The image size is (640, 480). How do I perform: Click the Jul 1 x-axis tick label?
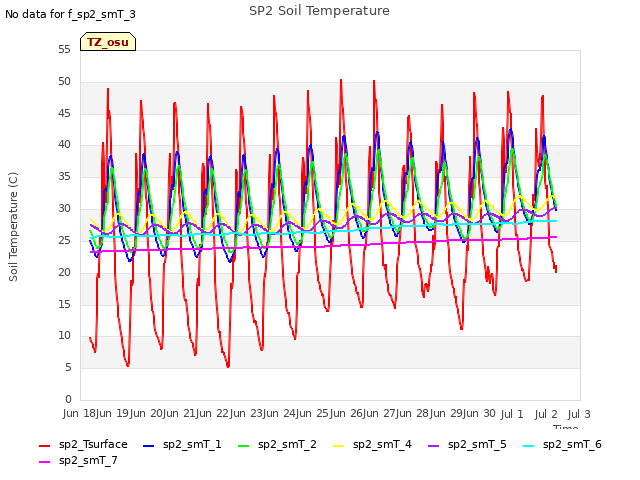[x=512, y=414]
